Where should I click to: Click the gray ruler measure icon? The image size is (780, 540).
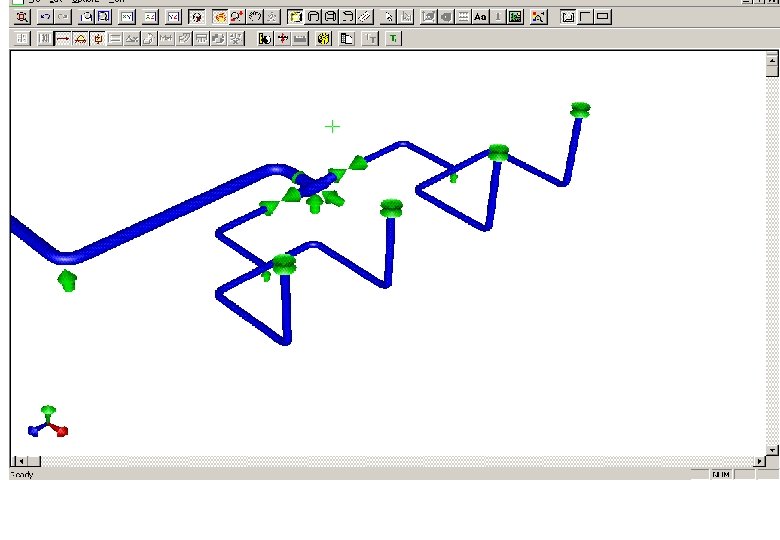click(x=300, y=38)
